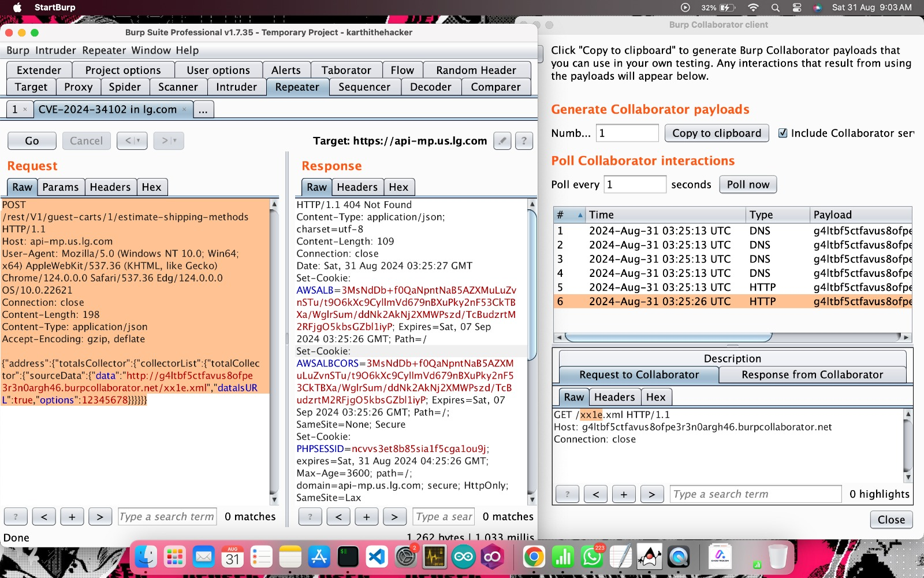
Task: Open the Java duke app in dock
Action: (x=650, y=557)
